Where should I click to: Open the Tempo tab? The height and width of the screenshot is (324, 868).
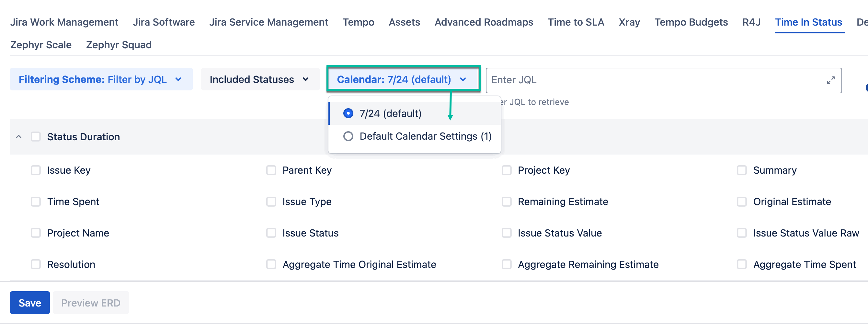(359, 22)
